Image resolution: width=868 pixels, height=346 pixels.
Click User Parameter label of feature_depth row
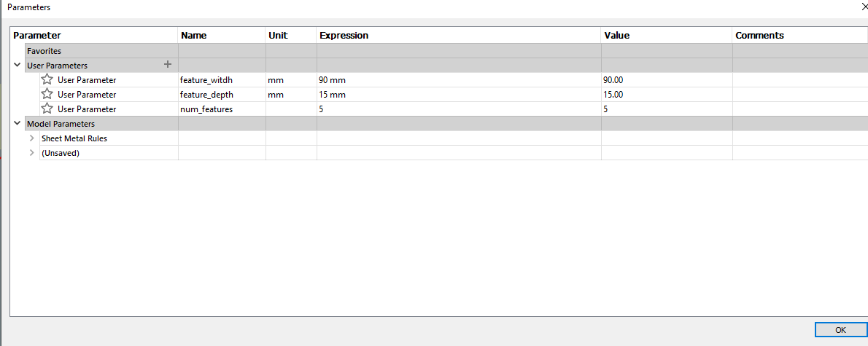tap(87, 95)
